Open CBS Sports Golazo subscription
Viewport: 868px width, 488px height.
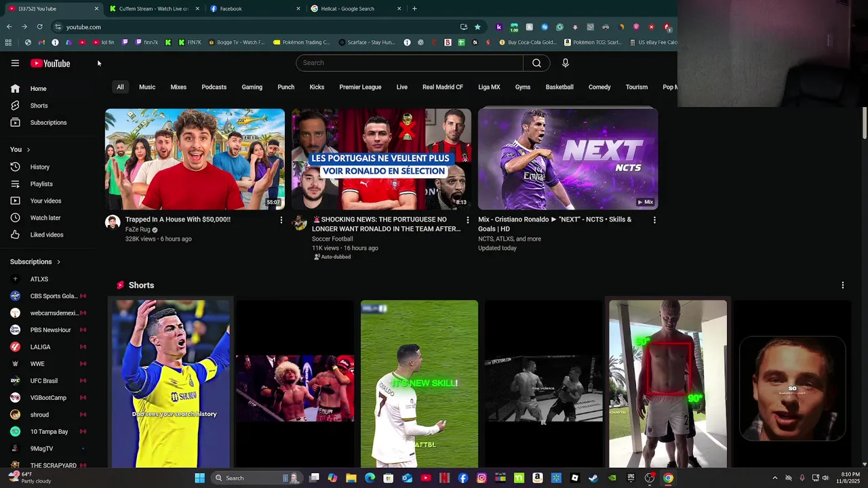click(50, 296)
